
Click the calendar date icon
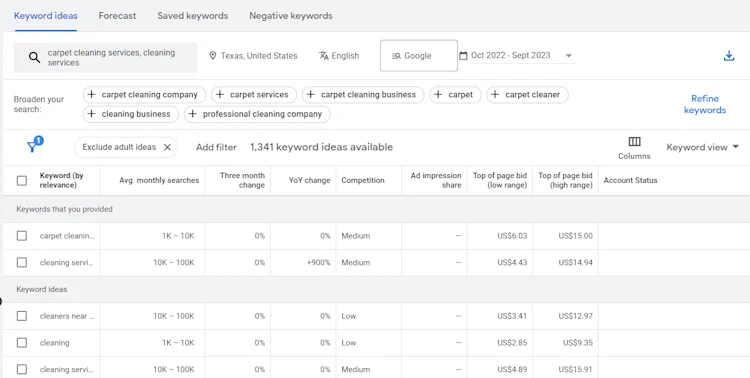pyautogui.click(x=463, y=56)
